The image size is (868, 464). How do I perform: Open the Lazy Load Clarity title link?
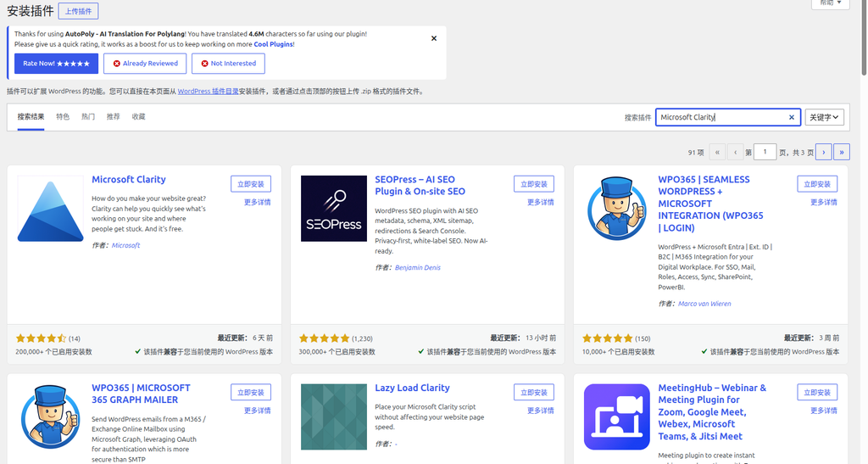point(413,389)
